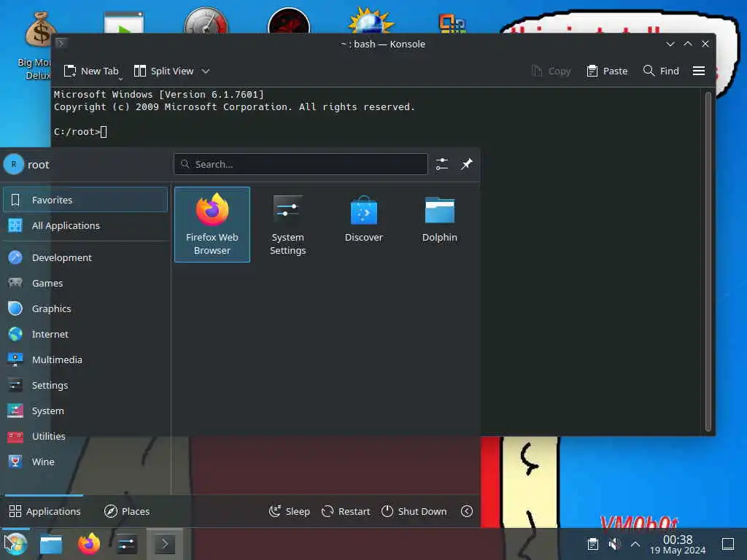Click Paste in Konsole toolbar
The width and height of the screenshot is (747, 560).
coord(607,71)
